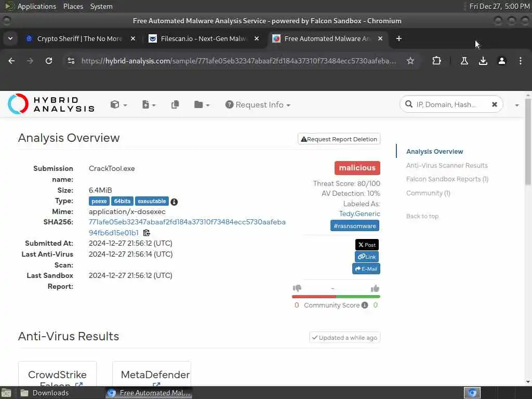Close the Filescan.io tab
The height and width of the screenshot is (399, 532).
tap(257, 38)
